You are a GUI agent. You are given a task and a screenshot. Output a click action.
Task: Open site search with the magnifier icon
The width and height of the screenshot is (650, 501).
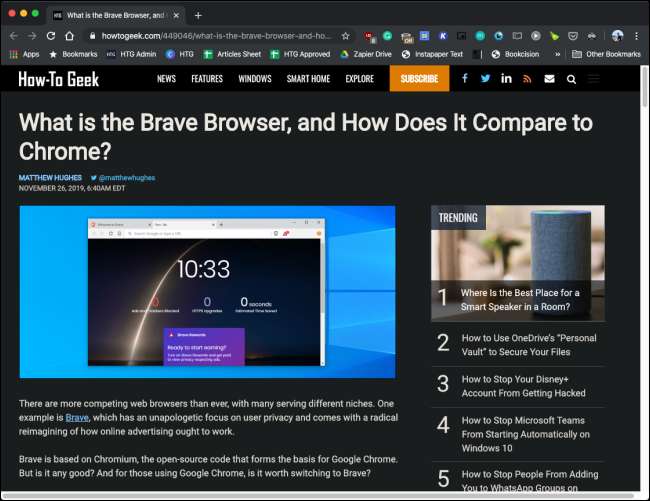point(571,78)
